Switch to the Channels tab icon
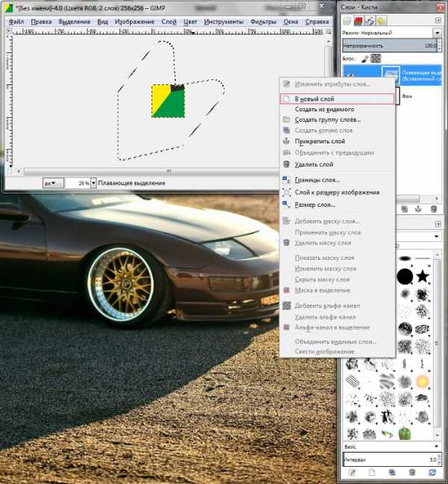The width and height of the screenshot is (448, 484). click(358, 21)
